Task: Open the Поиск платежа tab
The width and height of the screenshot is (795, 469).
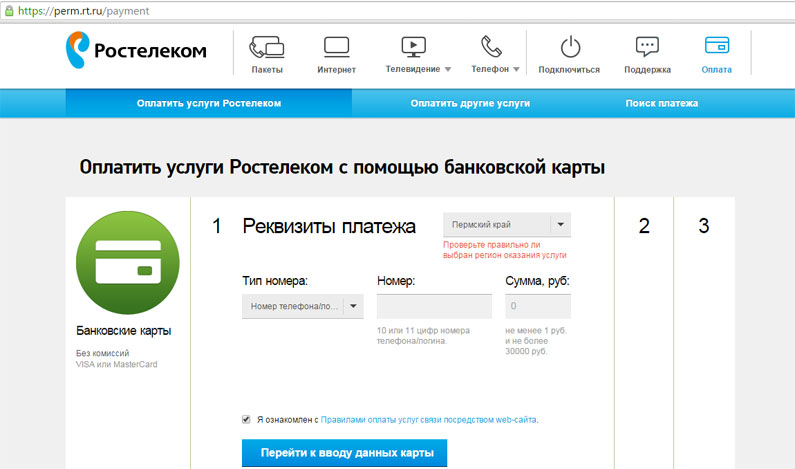Action: pos(662,103)
